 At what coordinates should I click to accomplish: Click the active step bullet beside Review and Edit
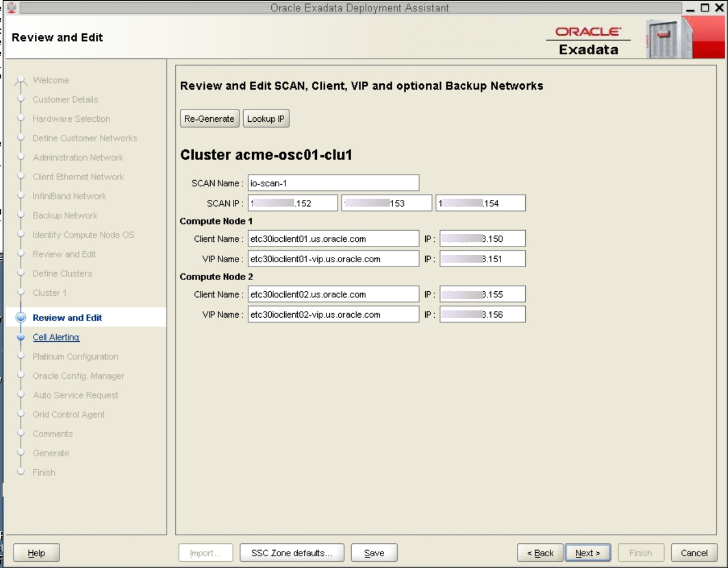21,317
